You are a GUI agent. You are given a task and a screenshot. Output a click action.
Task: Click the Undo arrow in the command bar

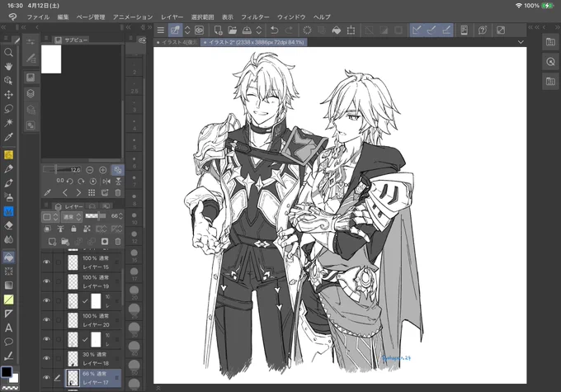[x=275, y=31]
